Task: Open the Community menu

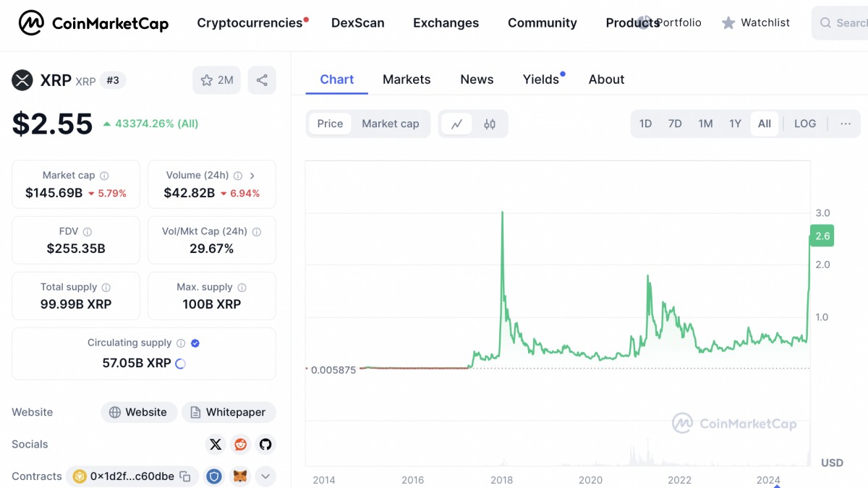Action: pos(542,23)
